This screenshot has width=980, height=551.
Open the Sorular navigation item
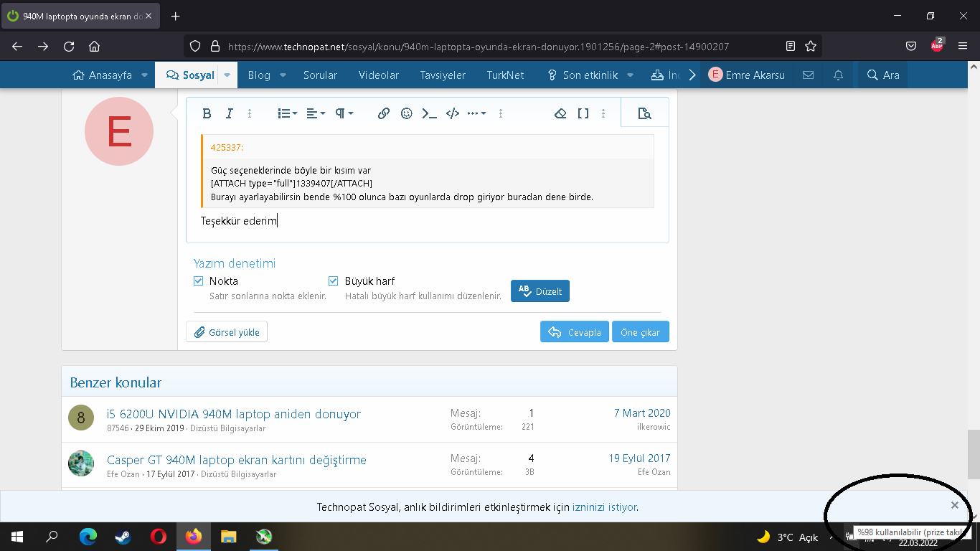(x=320, y=75)
